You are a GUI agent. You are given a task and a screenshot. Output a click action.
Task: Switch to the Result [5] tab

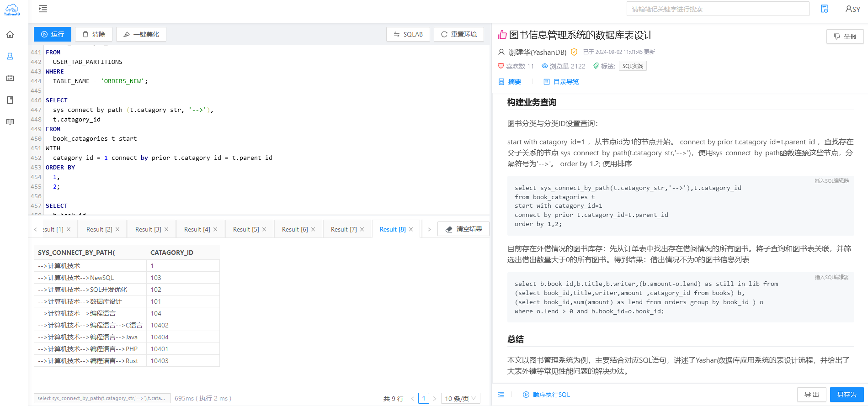point(246,229)
